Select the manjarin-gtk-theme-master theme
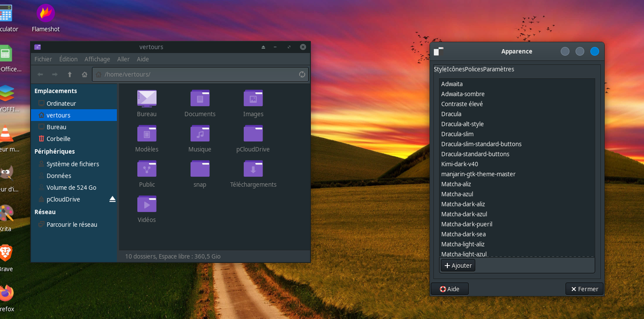The image size is (644, 319). coord(517,174)
